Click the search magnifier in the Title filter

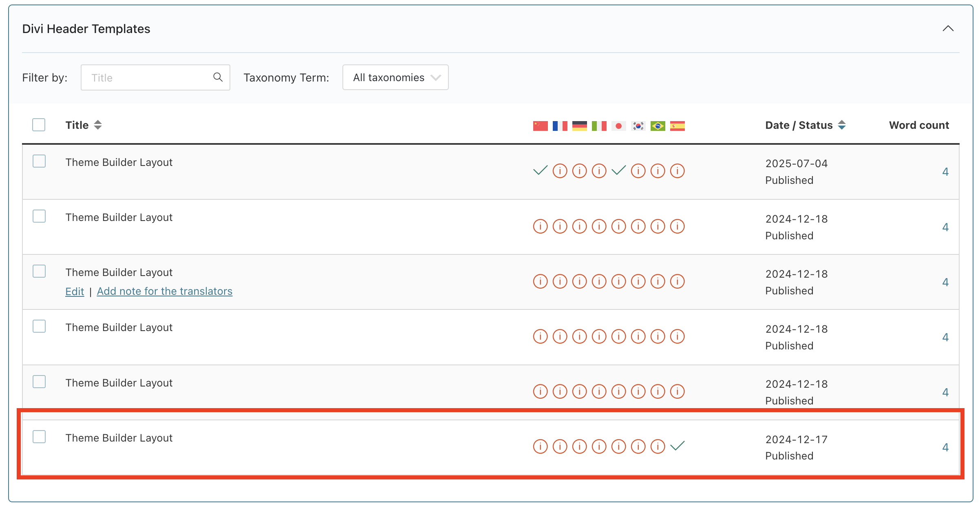218,77
